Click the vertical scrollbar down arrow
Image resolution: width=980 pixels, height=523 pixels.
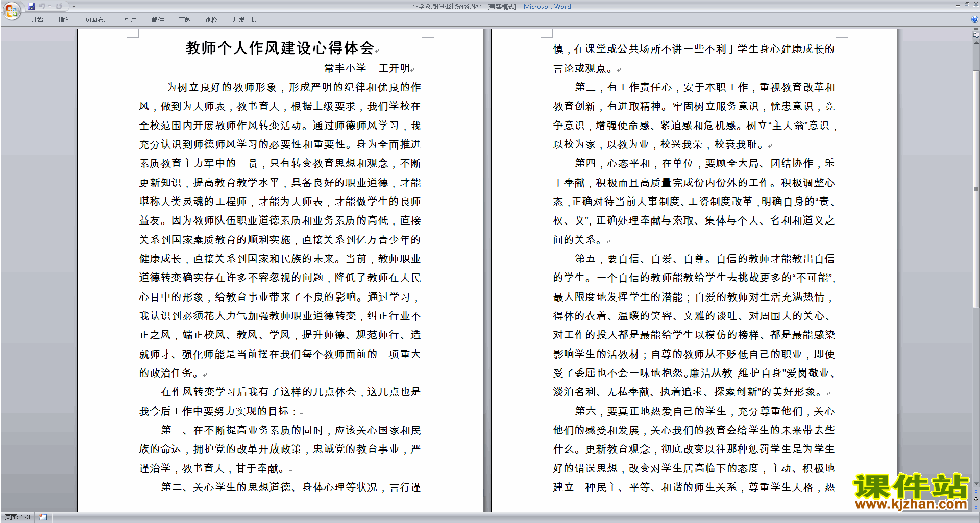click(976, 484)
